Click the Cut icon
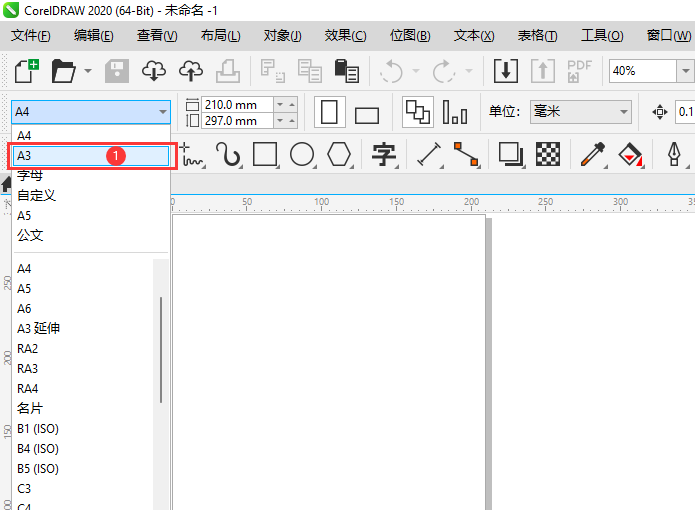 [272, 71]
